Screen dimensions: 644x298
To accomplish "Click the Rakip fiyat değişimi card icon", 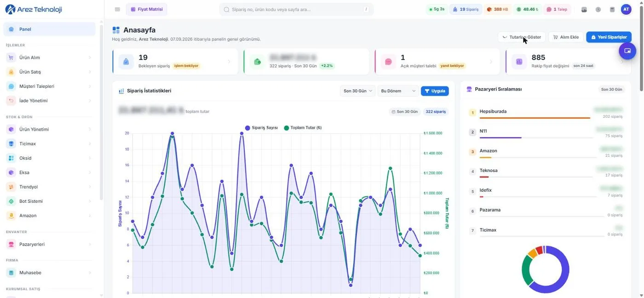I will [519, 62].
